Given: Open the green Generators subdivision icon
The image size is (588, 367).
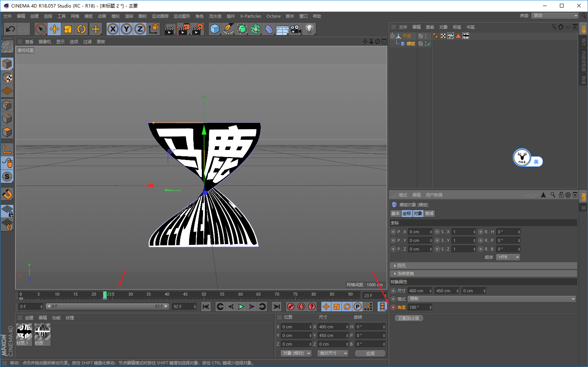Looking at the screenshot, I should click(242, 29).
